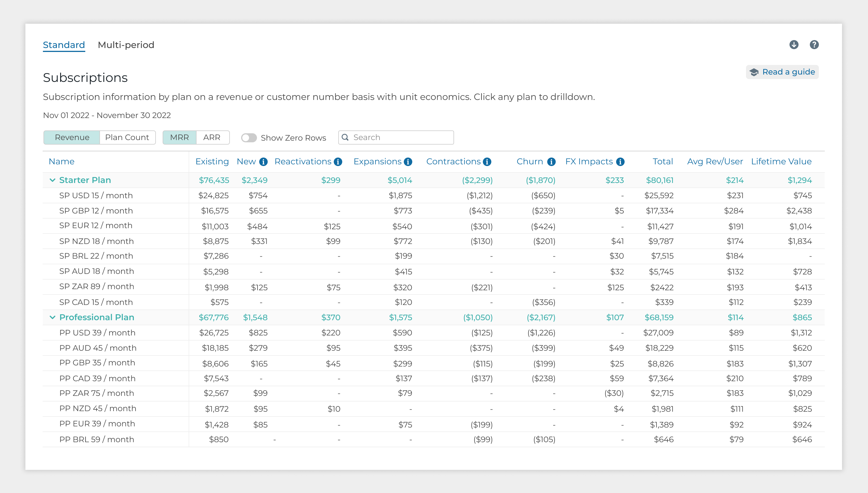
Task: Sort by the Reactivations column header
Action: [303, 162]
